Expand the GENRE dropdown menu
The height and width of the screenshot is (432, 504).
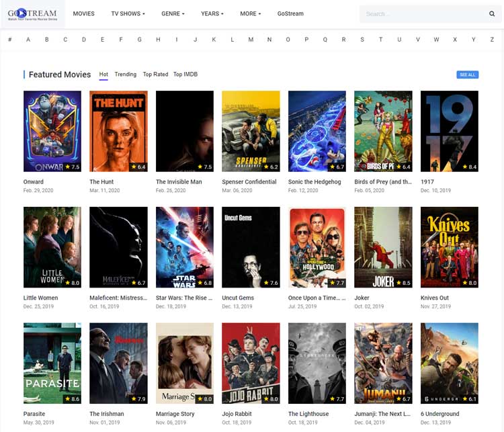[173, 14]
